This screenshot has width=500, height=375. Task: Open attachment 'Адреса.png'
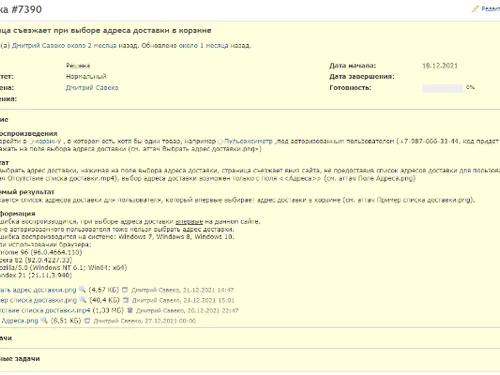[x=19, y=321]
